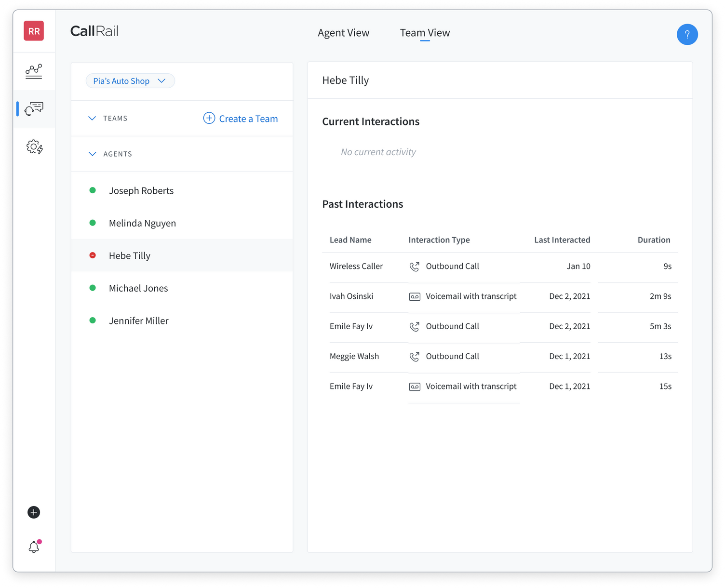Click the voicemail icon for Ivah Osinski

pyautogui.click(x=415, y=297)
